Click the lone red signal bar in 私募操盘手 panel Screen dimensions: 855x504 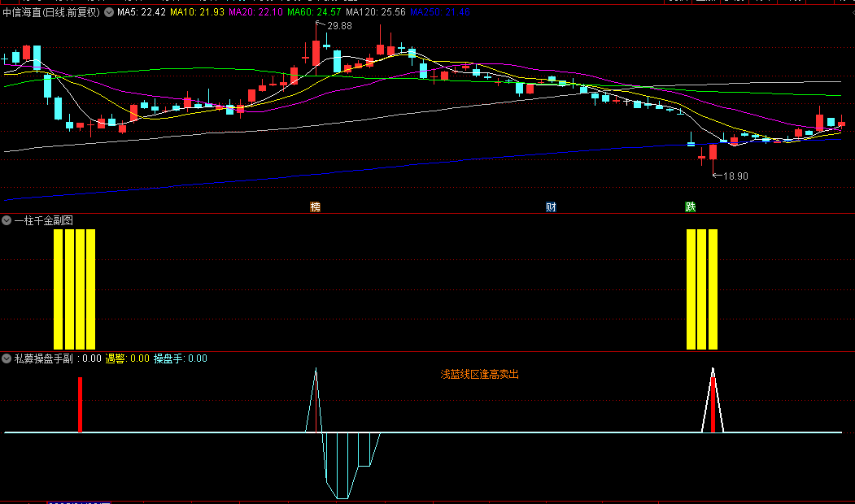80,405
